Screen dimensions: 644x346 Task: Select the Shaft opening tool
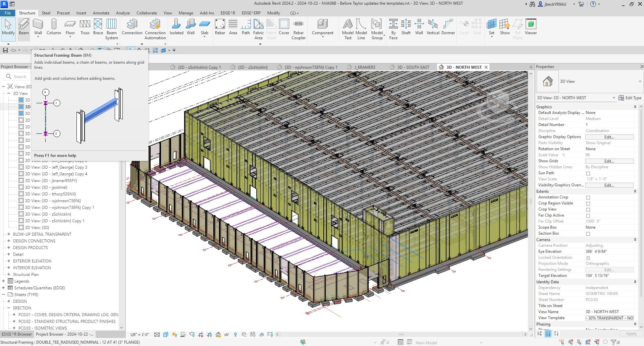[406, 27]
